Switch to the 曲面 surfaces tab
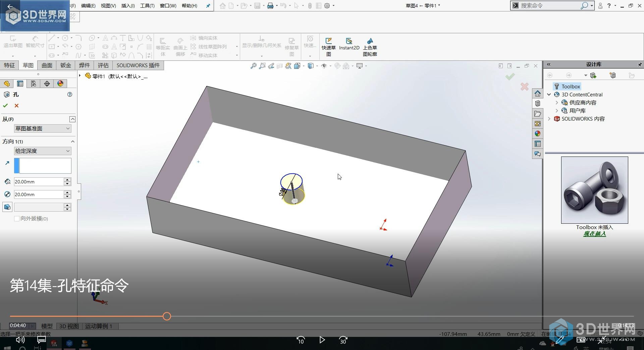Image resolution: width=644 pixels, height=350 pixels. point(47,65)
